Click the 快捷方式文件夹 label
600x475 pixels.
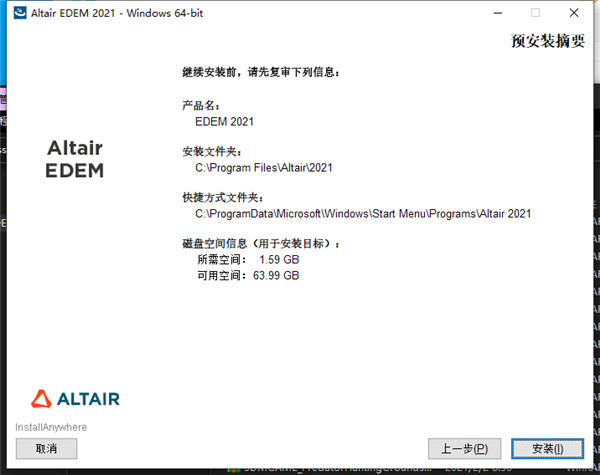223,198
